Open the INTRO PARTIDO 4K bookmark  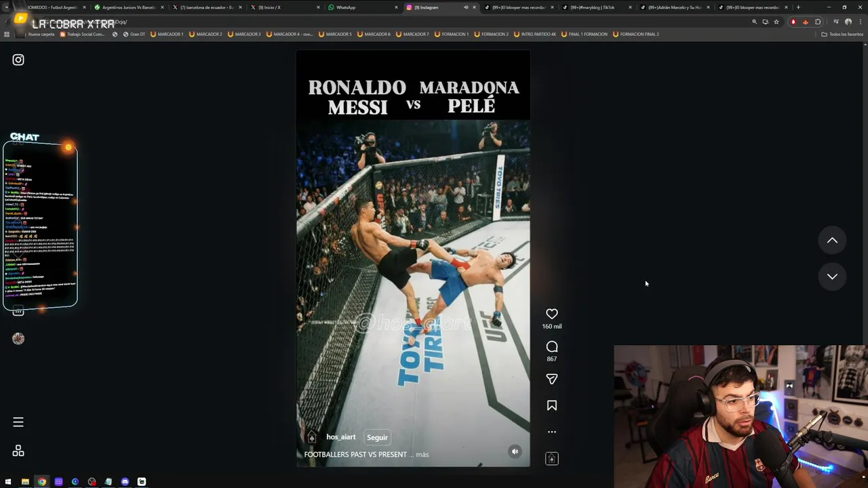point(535,34)
